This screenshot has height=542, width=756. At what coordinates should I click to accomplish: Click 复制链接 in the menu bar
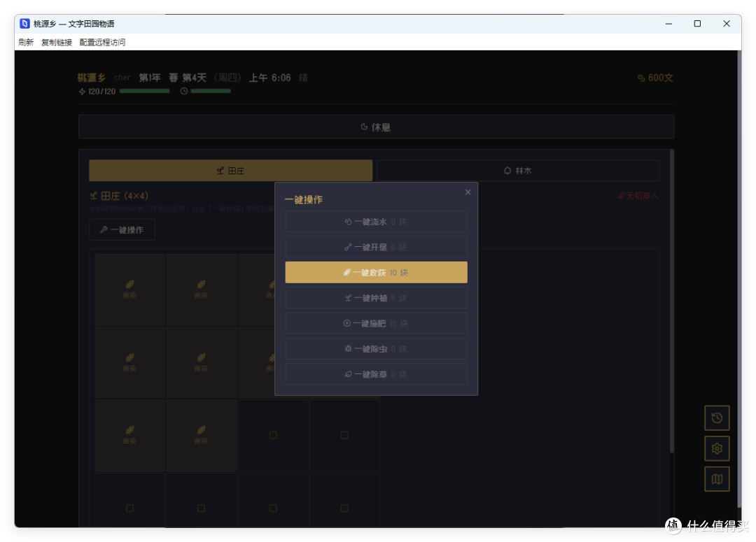(57, 43)
